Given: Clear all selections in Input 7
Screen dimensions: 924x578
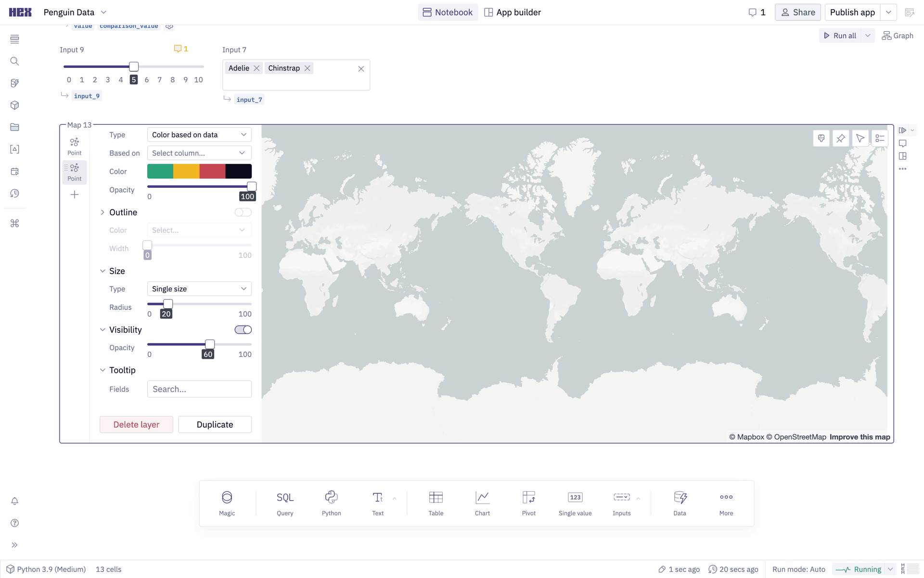Looking at the screenshot, I should pos(361,69).
